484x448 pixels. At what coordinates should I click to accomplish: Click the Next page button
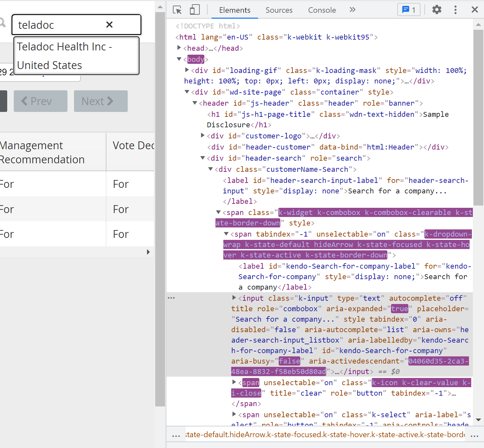(101, 101)
